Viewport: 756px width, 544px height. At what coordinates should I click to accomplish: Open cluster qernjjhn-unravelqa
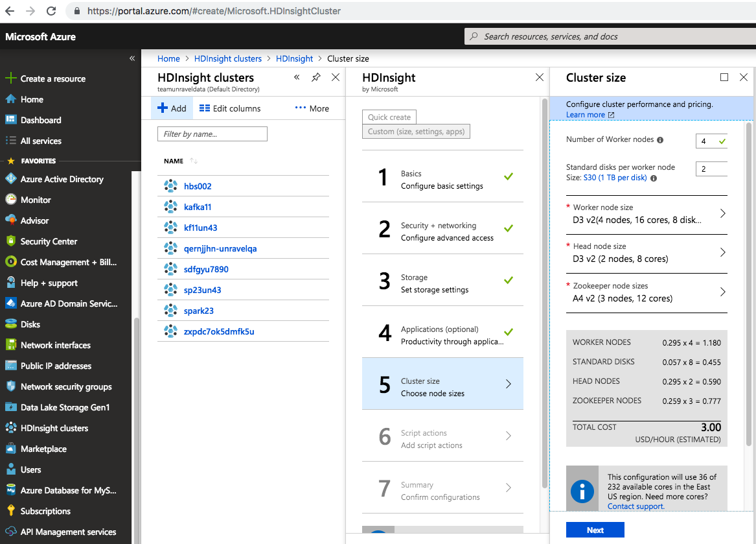pyautogui.click(x=220, y=248)
